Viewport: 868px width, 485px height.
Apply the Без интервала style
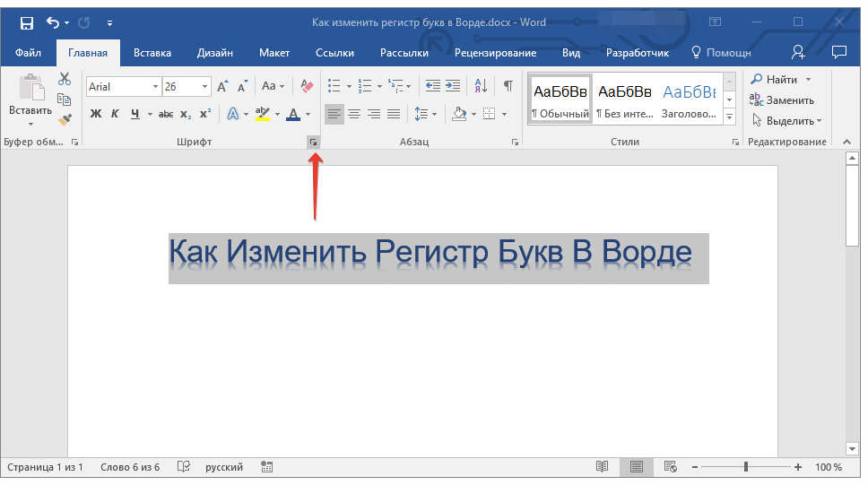click(x=625, y=99)
